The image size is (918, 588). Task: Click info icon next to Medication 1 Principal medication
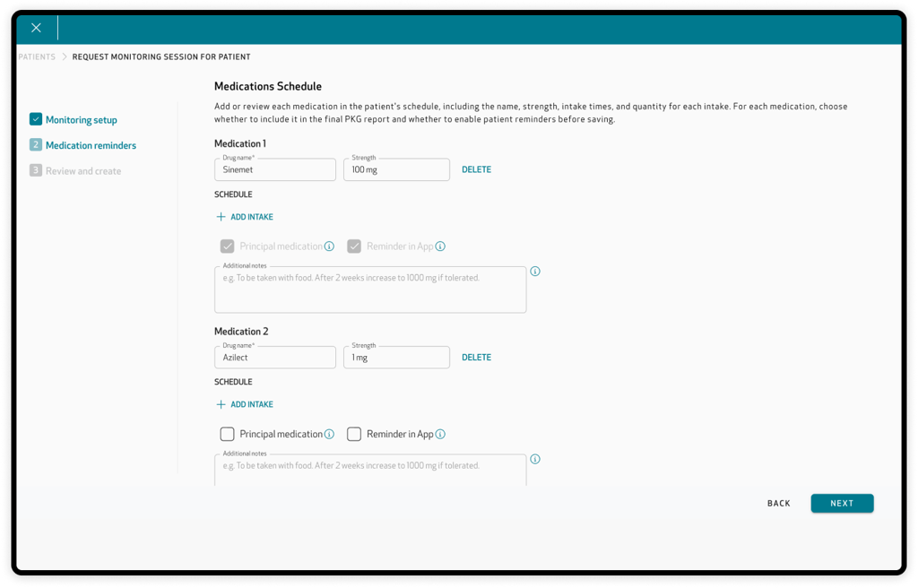330,246
